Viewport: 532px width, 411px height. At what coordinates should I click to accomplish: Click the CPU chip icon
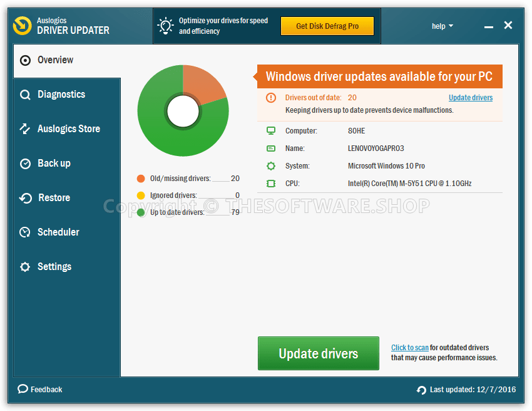271,184
